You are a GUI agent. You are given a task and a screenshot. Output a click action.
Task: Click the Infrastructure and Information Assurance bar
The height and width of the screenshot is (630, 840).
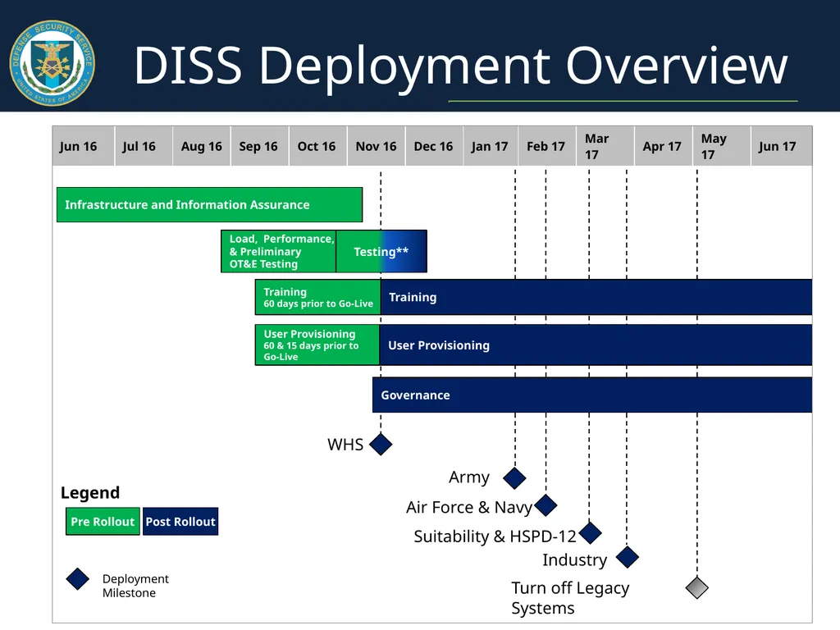coord(209,204)
